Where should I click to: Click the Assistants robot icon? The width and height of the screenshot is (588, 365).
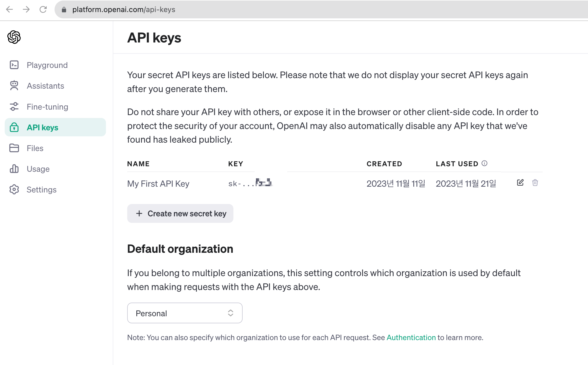[14, 86]
